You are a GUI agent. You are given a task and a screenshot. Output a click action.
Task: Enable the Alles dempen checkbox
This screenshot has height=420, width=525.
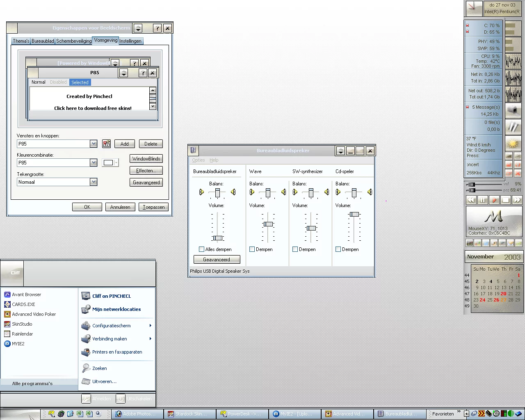point(201,249)
